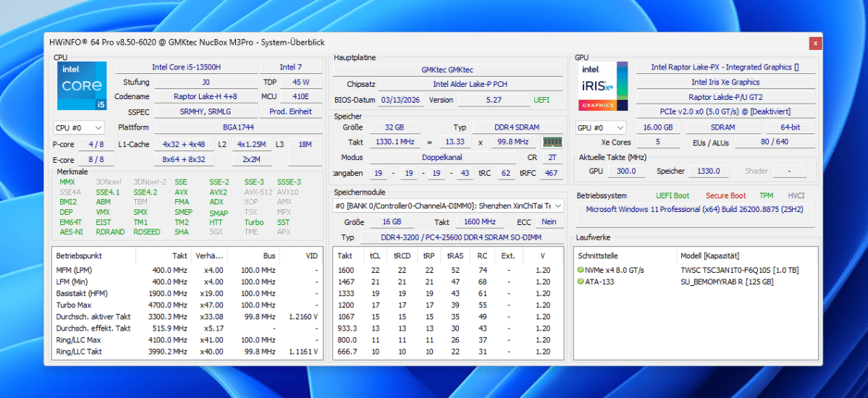This screenshot has height=398, width=868.
Task: Click the 16.00 GB GPU memory field
Action: click(x=658, y=127)
